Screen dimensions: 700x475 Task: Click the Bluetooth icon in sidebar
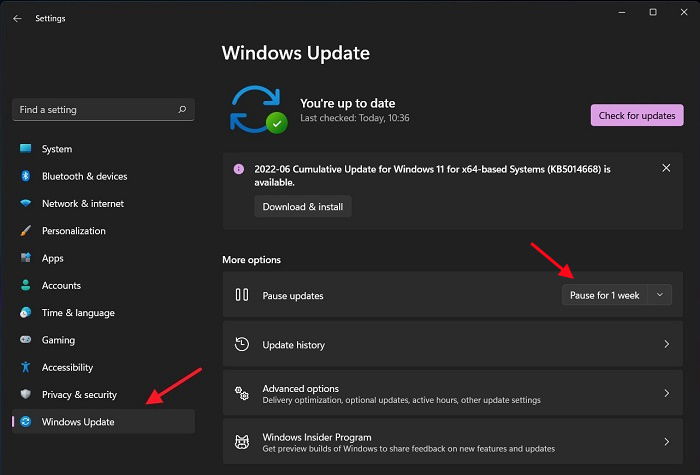(x=25, y=176)
